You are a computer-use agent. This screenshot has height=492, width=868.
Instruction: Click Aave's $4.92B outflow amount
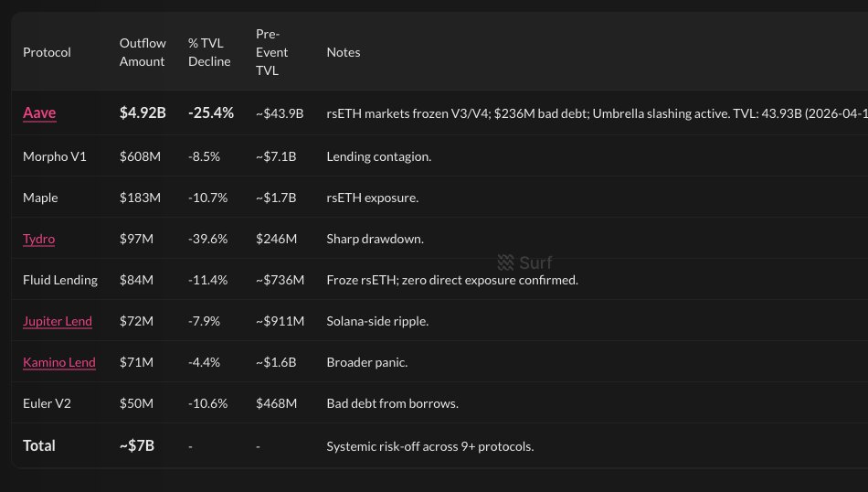pos(143,113)
